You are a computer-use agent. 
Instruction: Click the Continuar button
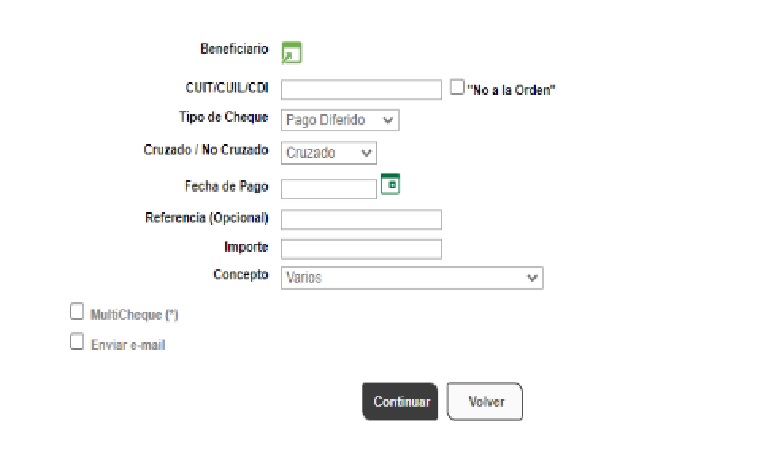pos(400,401)
